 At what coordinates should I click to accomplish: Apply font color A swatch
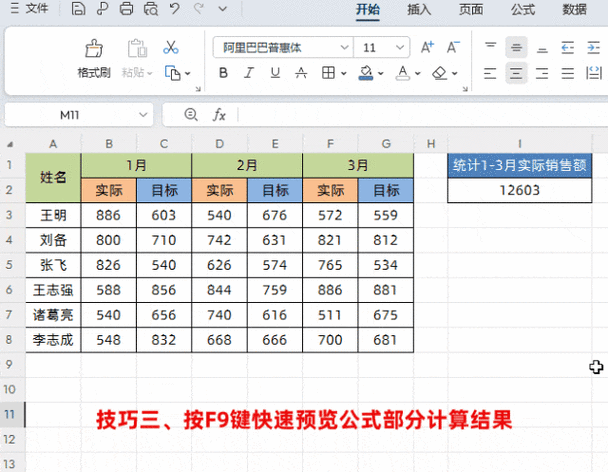pyautogui.click(x=403, y=73)
